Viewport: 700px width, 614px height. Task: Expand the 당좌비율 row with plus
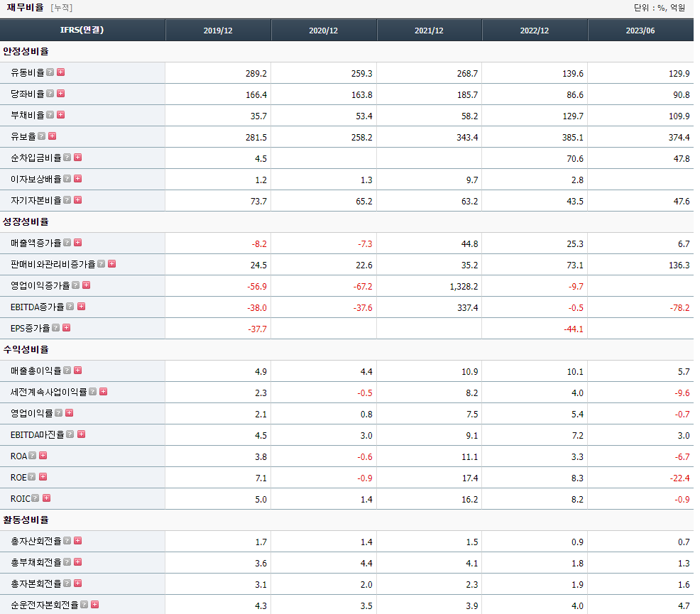point(61,94)
